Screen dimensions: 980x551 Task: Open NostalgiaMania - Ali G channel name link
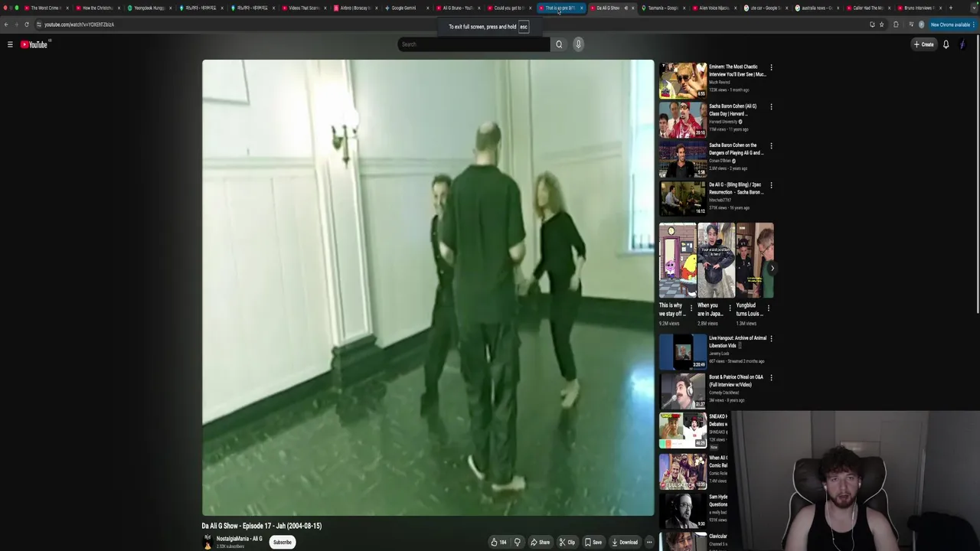pos(239,539)
